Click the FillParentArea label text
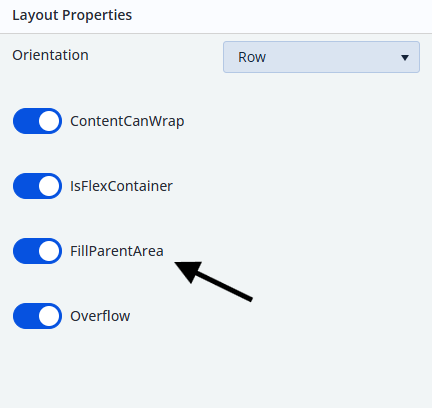This screenshot has height=408, width=432. (x=117, y=251)
